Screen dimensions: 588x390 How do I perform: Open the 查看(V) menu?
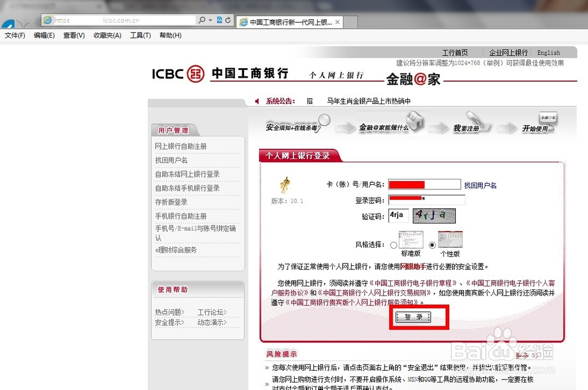coord(74,35)
